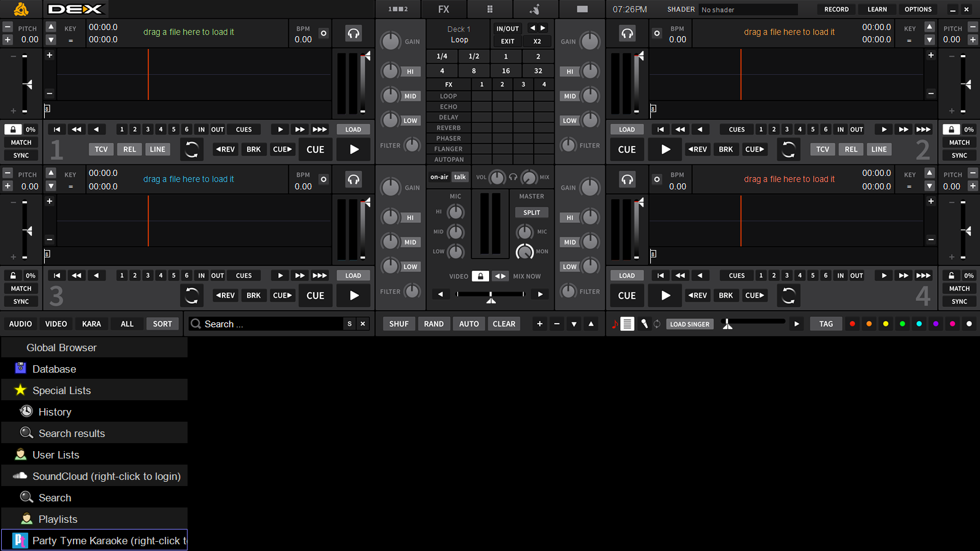Click the microphone singer icon
This screenshot has height=551, width=980.
pyautogui.click(x=644, y=324)
